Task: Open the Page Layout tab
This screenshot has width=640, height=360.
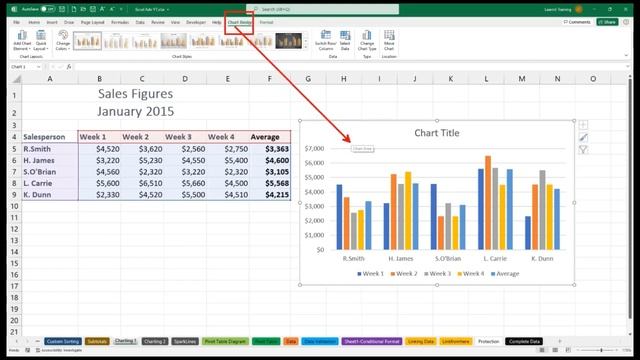Action: (93, 22)
